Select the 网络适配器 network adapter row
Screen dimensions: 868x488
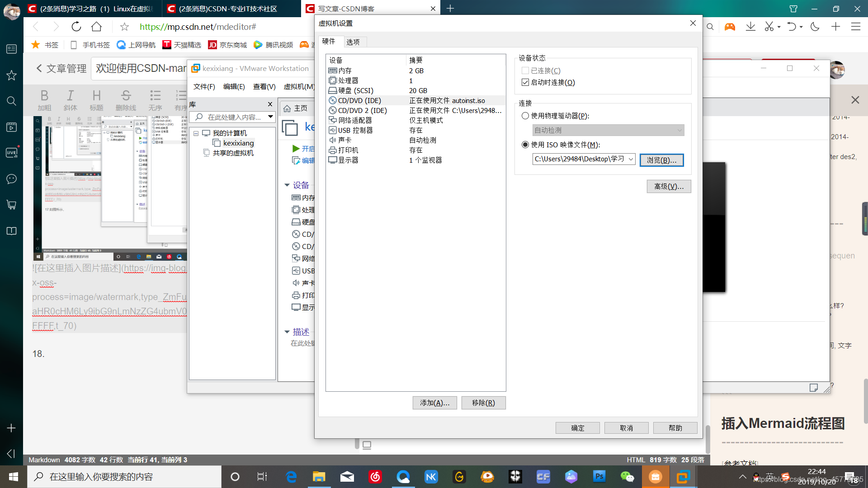tap(415, 120)
